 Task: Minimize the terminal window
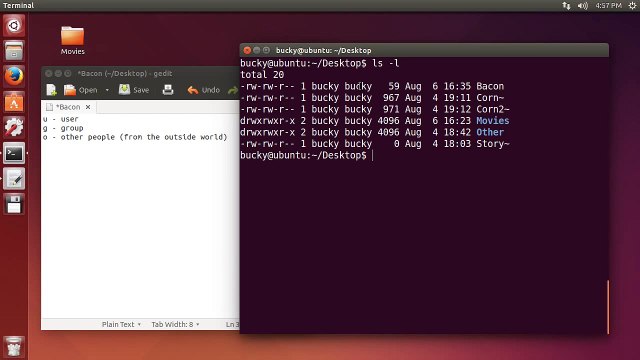coord(257,50)
